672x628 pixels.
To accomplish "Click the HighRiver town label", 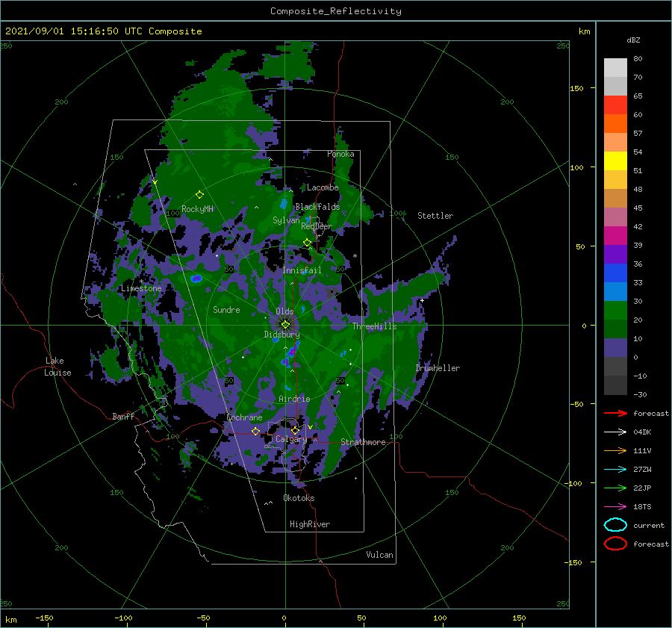I will [310, 524].
